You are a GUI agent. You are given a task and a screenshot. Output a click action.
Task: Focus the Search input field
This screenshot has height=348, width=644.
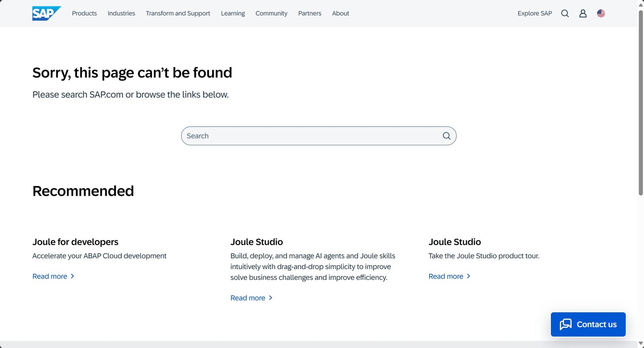319,136
